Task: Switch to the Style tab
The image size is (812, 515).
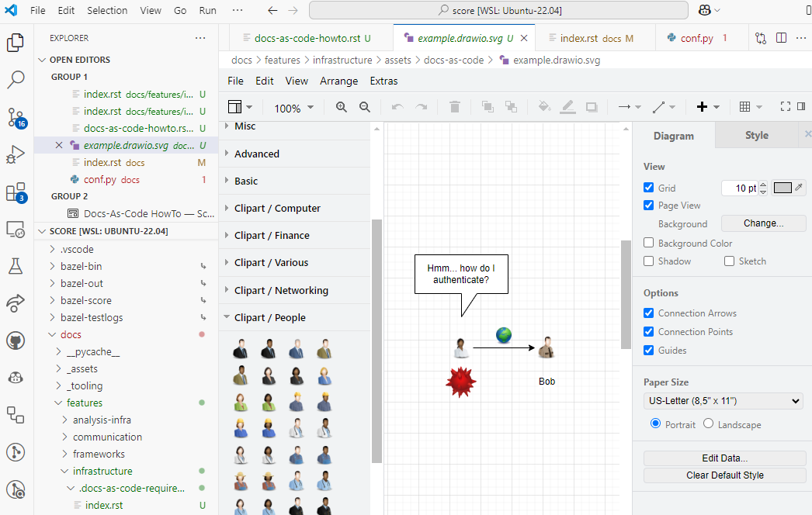Action: [x=756, y=135]
